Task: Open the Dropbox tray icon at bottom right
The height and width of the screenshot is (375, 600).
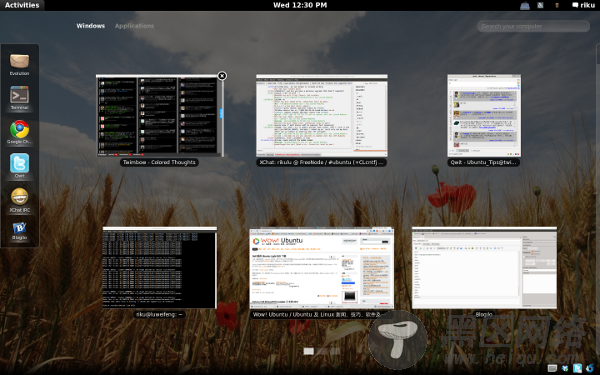Action: 565,368
